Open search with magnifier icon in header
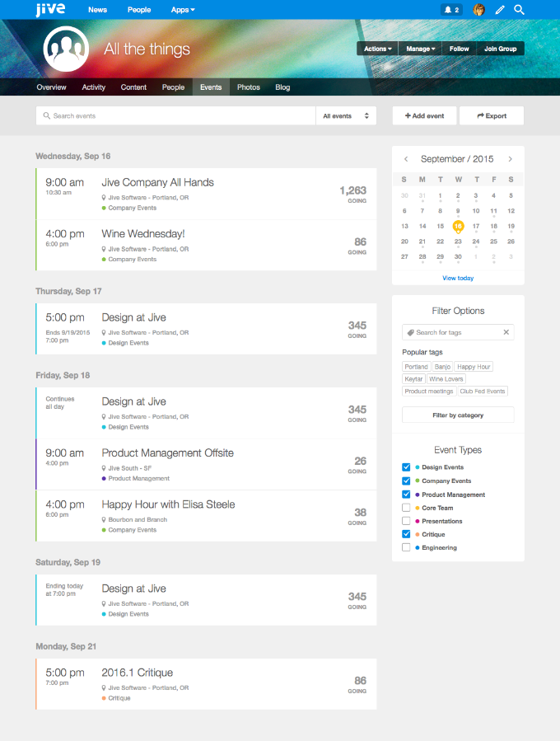This screenshot has height=741, width=560. pyautogui.click(x=519, y=9)
